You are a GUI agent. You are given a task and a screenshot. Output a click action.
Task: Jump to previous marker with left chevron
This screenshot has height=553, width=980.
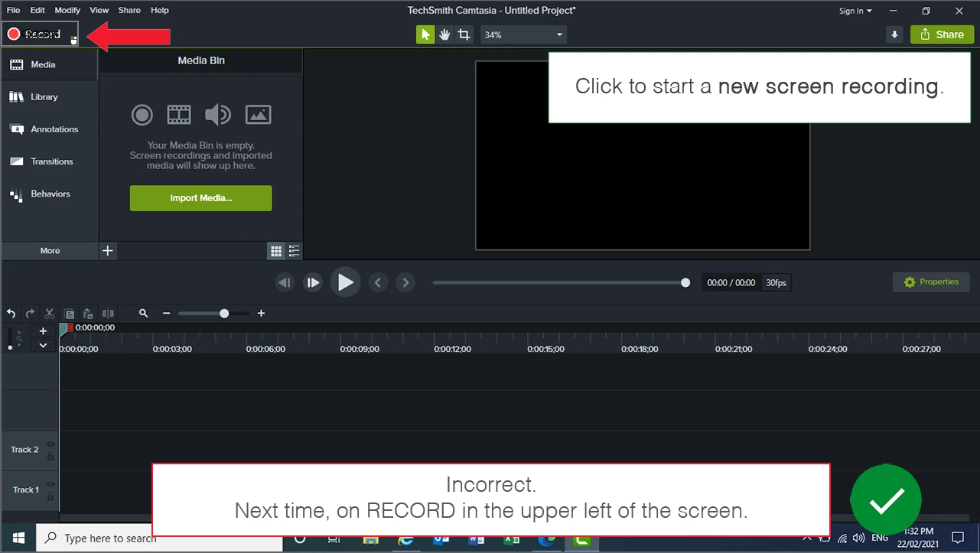[x=378, y=283]
